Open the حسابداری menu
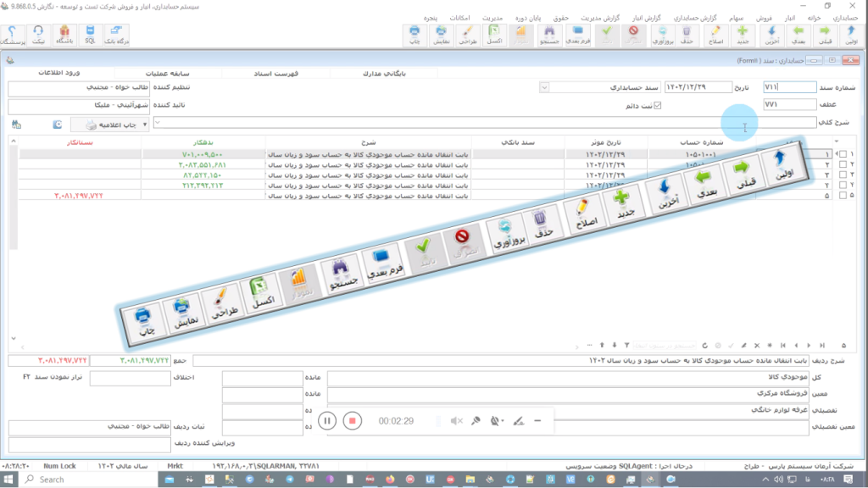 tap(845, 18)
